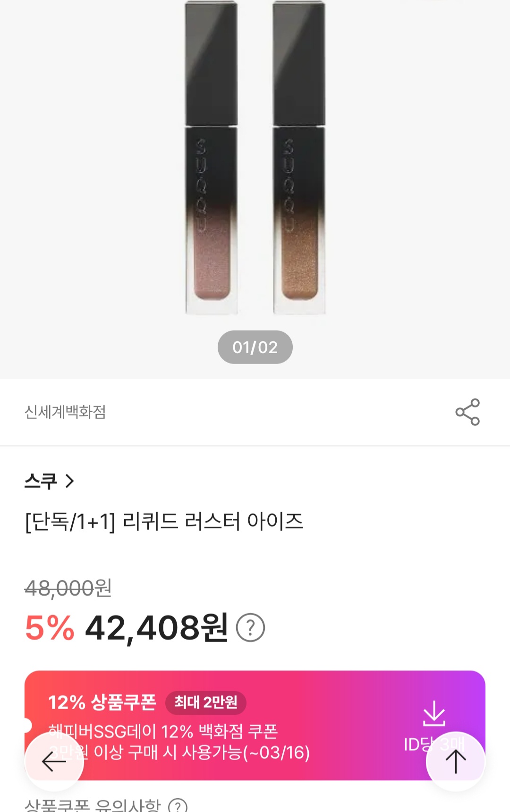This screenshot has height=812, width=510.
Task: Tap the 신세계백화점 store label
Action: click(x=65, y=412)
